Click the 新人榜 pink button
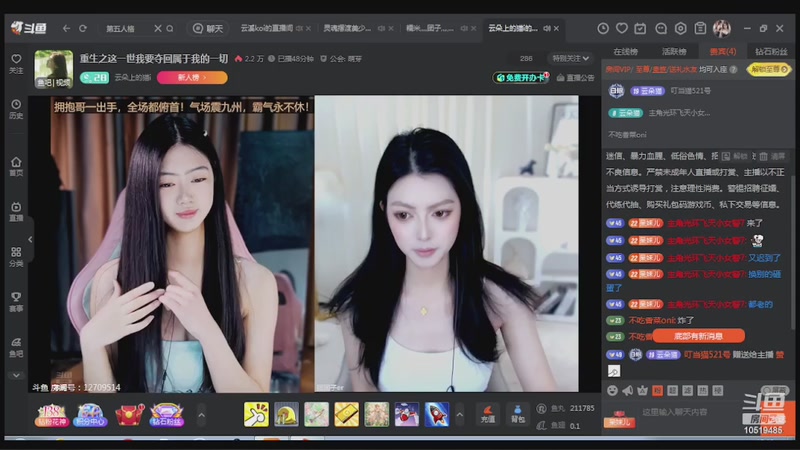Viewport: 800px width, 450px height. (x=192, y=78)
